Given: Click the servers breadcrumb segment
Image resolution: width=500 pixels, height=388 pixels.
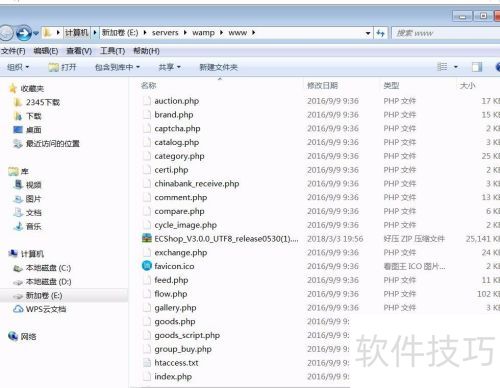Looking at the screenshot, I should click(x=165, y=33).
